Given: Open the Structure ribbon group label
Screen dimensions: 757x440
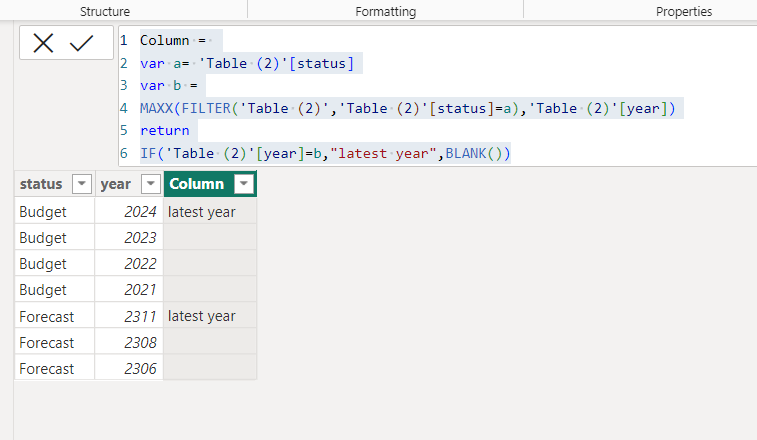Looking at the screenshot, I should coord(105,11).
